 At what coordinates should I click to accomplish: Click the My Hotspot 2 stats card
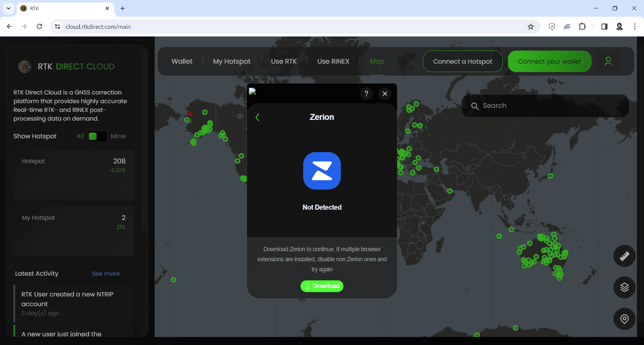74,231
